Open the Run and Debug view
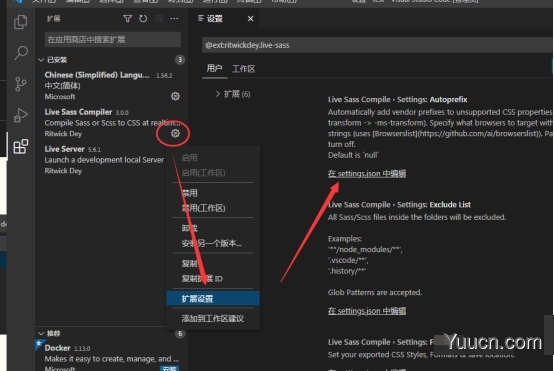Image resolution: width=554 pixels, height=371 pixels. (20, 115)
